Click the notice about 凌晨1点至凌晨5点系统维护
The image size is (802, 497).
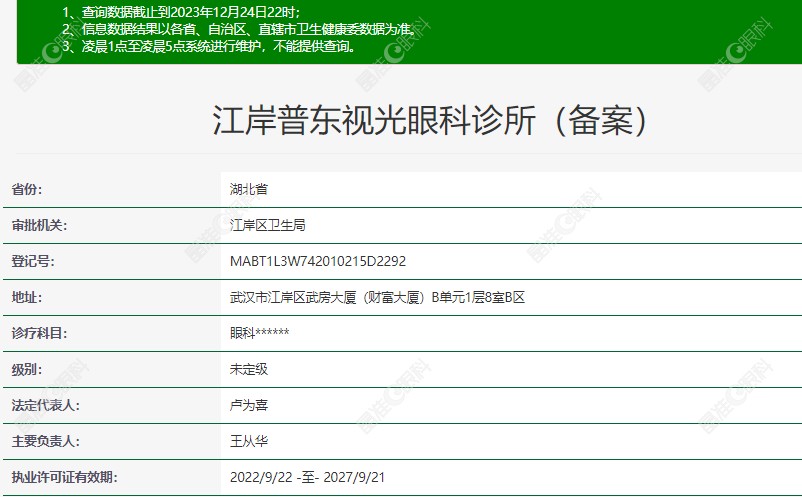coord(209,46)
